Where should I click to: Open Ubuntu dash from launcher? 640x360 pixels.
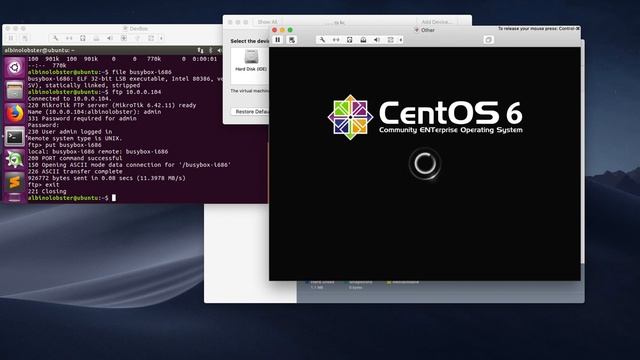click(x=14, y=67)
